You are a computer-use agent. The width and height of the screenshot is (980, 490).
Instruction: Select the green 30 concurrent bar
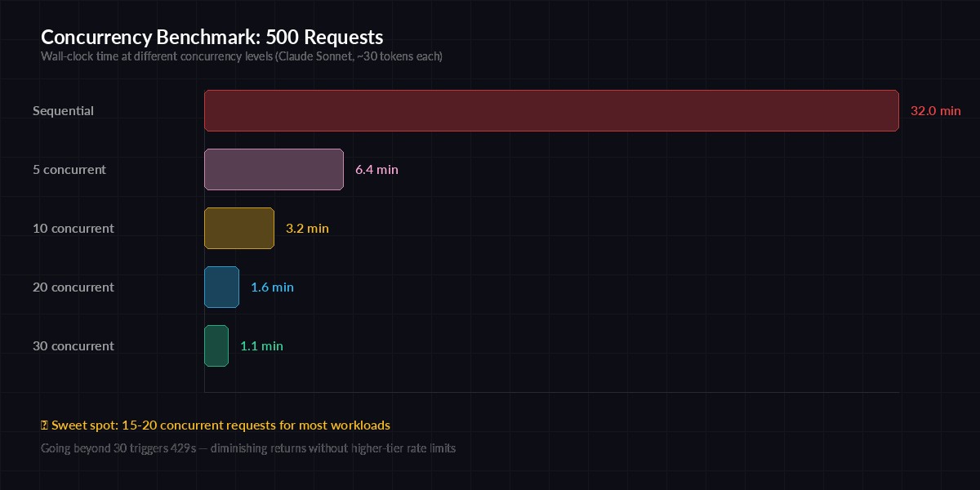coord(216,345)
